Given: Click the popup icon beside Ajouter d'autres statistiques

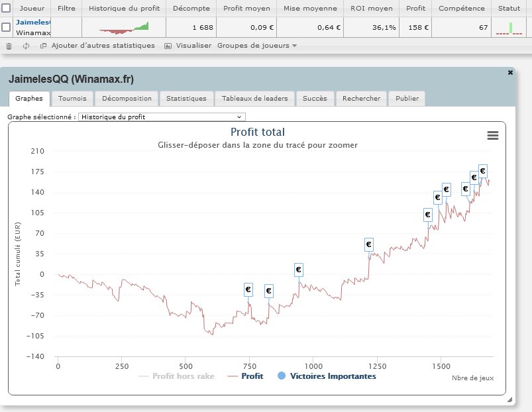Looking at the screenshot, I should (43, 46).
